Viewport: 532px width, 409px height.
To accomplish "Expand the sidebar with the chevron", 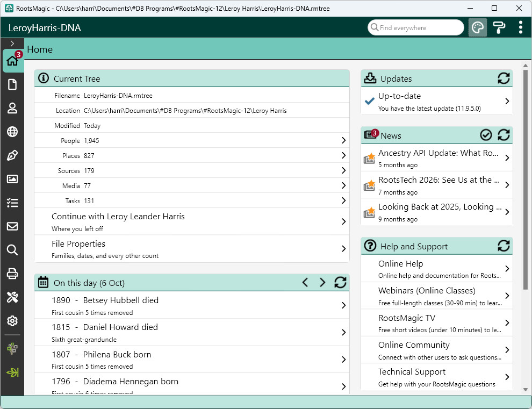I will (x=12, y=44).
